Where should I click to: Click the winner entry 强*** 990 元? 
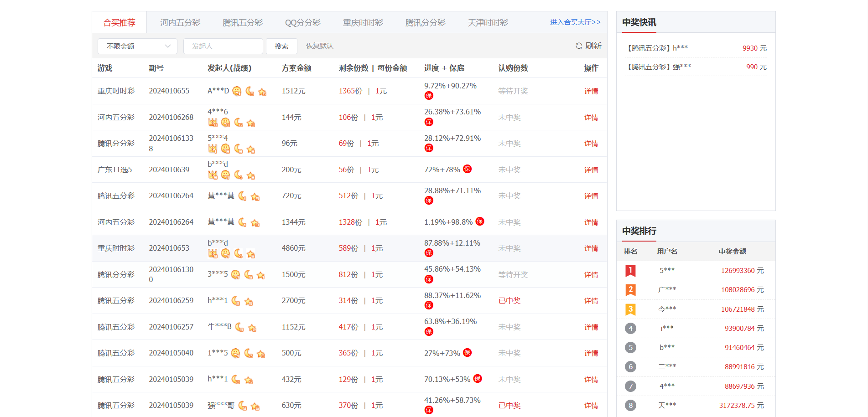(696, 67)
